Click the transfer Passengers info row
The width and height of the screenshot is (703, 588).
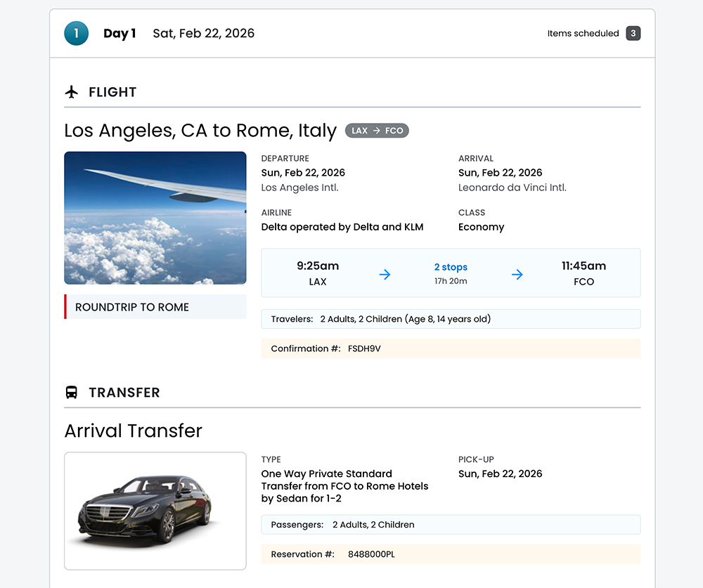click(451, 525)
